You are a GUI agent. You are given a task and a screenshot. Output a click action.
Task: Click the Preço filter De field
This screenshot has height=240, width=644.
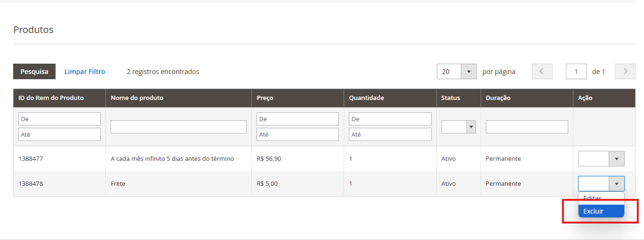[298, 119]
